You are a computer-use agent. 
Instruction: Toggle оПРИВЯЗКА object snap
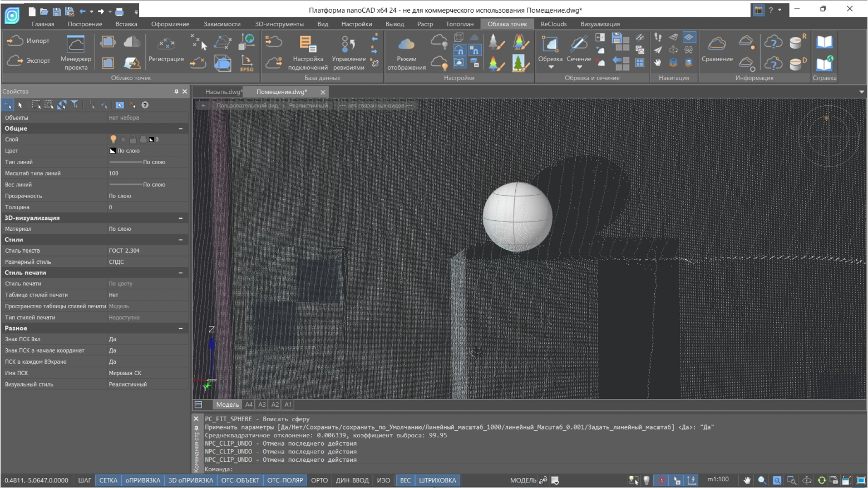142,480
